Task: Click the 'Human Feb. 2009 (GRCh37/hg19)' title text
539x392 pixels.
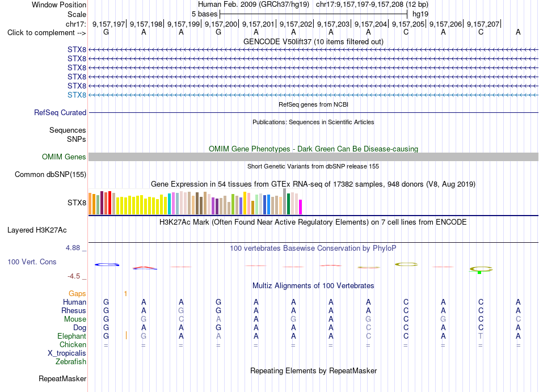Action: [254, 5]
